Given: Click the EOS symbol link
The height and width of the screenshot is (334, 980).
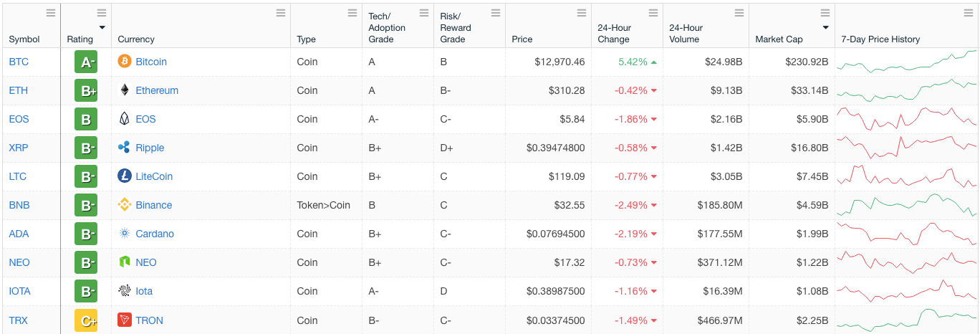Looking at the screenshot, I should point(19,119).
